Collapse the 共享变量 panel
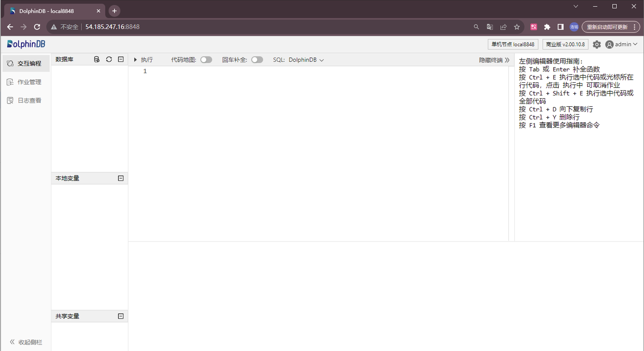Viewport: 644px width, 351px height. 121,316
